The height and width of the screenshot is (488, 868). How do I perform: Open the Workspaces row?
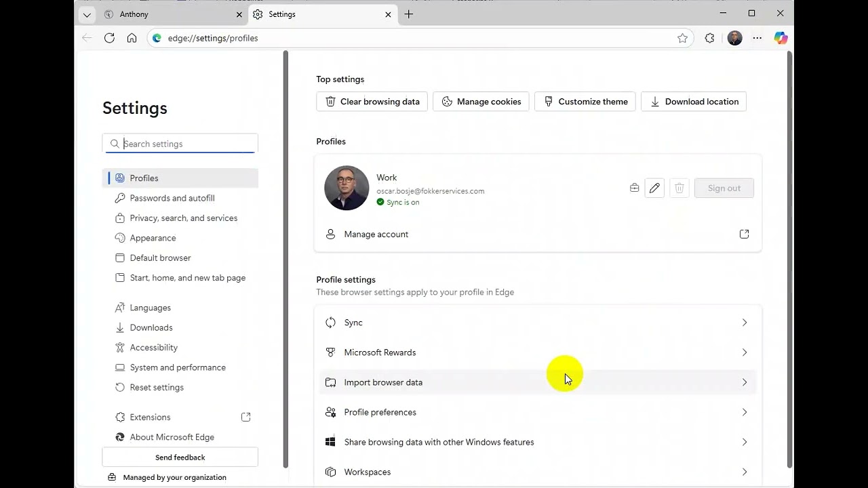coord(538,472)
